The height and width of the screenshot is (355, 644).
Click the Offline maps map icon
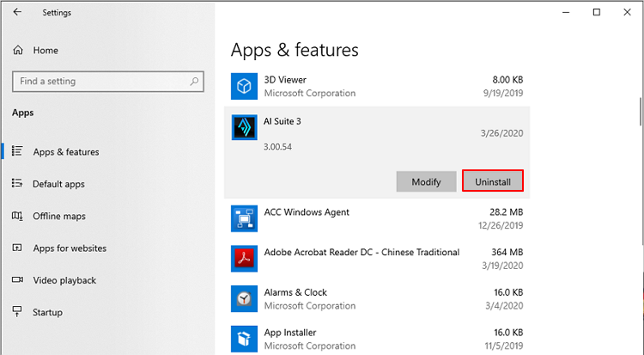click(17, 216)
